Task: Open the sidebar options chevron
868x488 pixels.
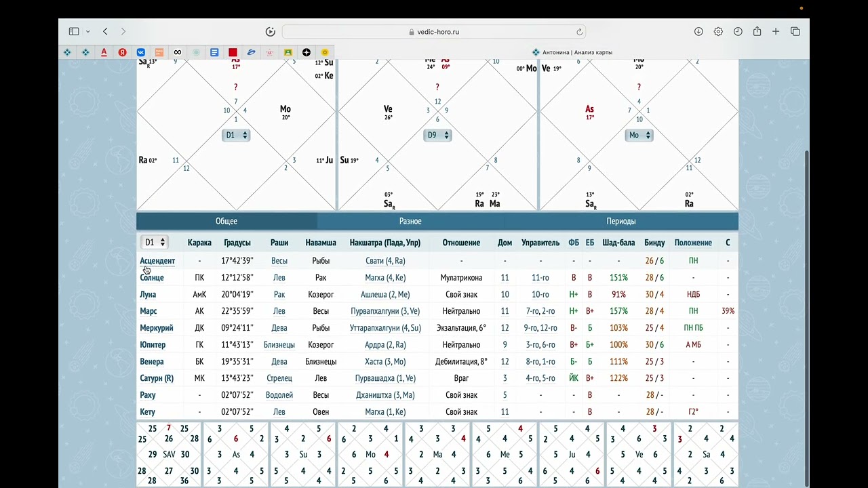Action: (x=88, y=32)
